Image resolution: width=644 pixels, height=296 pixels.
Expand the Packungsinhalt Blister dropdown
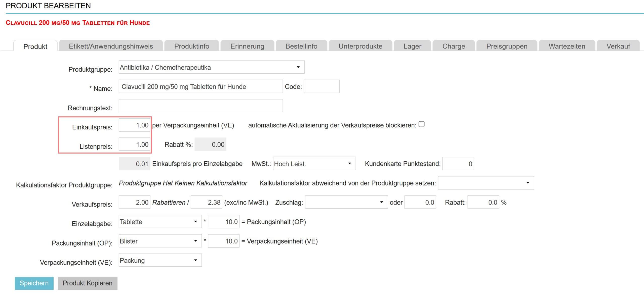(x=160, y=241)
